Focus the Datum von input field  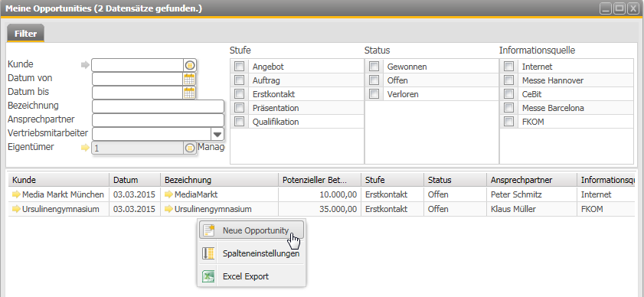[x=138, y=79]
